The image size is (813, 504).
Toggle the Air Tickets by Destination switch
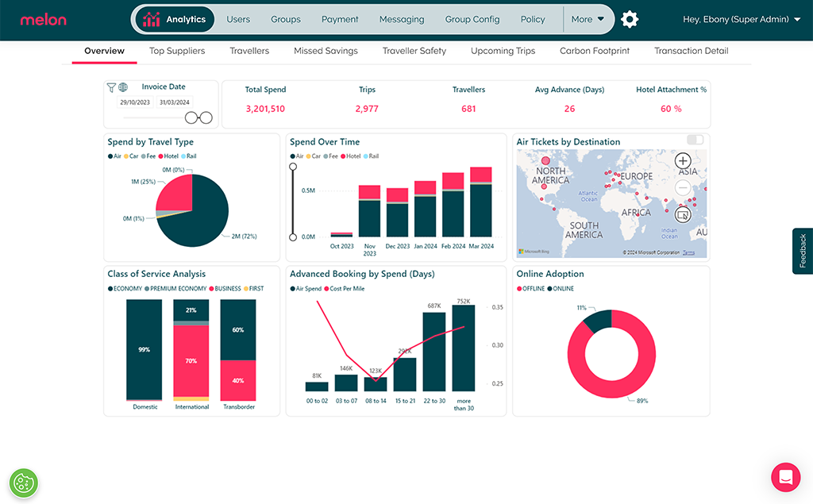pos(695,140)
